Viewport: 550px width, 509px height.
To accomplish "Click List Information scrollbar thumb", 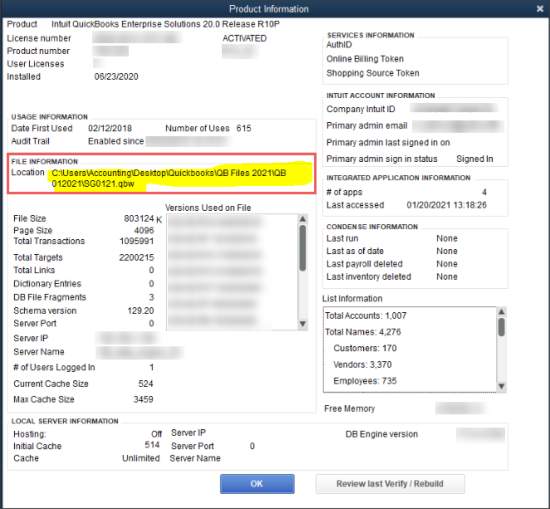I will click(x=502, y=327).
